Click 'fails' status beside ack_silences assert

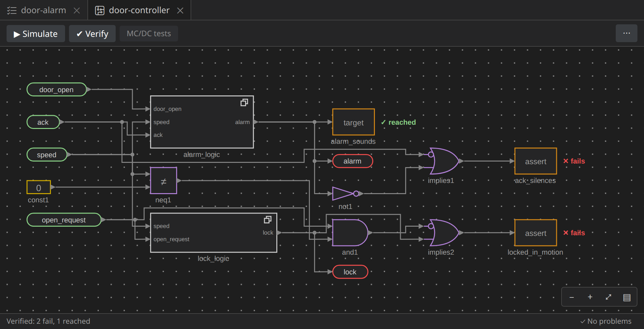[574, 161]
